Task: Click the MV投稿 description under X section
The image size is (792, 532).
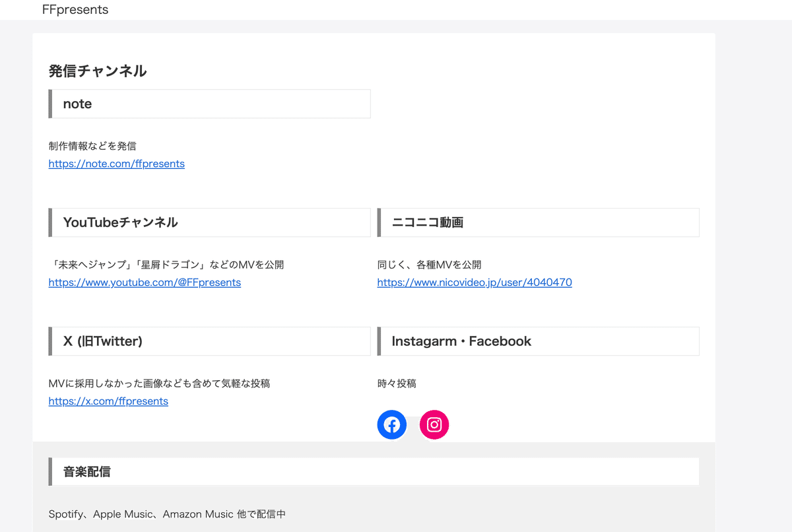Action: (158, 383)
